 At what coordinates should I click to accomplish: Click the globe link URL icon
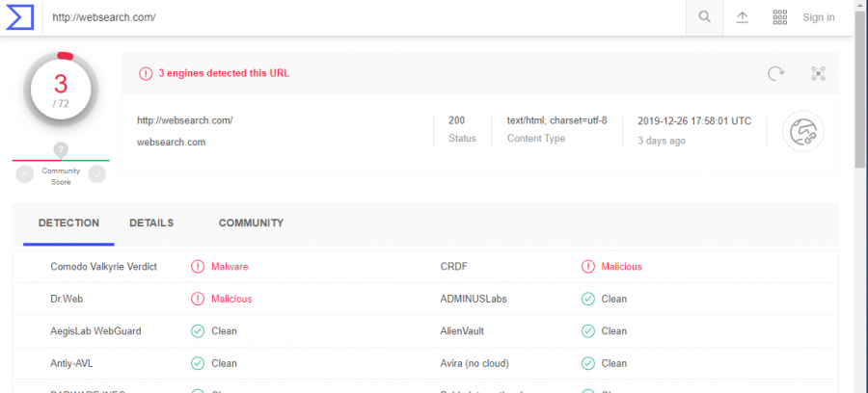(802, 132)
